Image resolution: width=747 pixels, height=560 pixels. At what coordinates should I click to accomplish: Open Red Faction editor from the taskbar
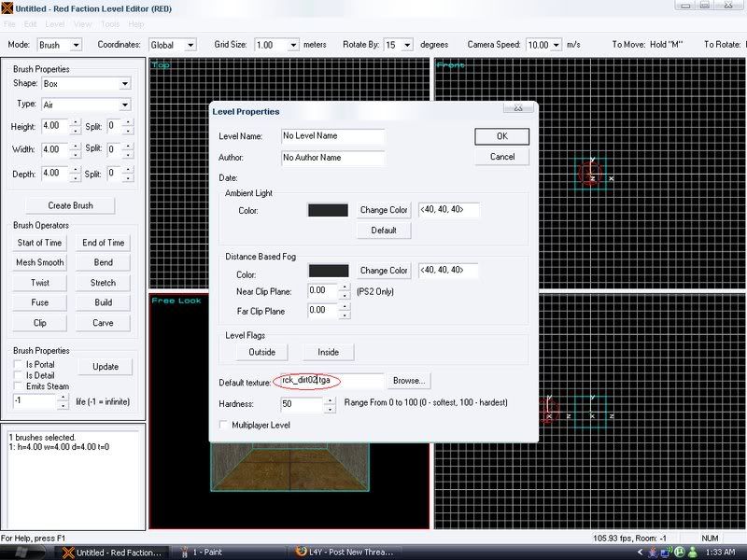point(112,553)
